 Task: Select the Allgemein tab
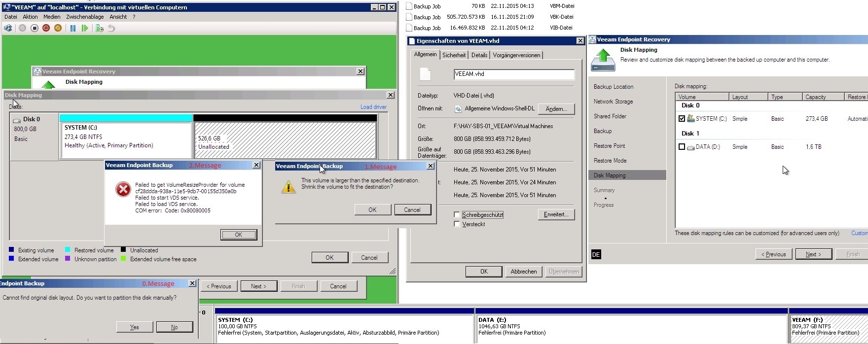point(425,54)
